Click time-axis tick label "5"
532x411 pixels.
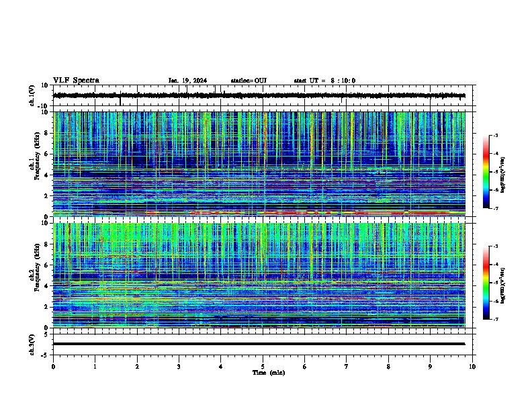coord(263,367)
